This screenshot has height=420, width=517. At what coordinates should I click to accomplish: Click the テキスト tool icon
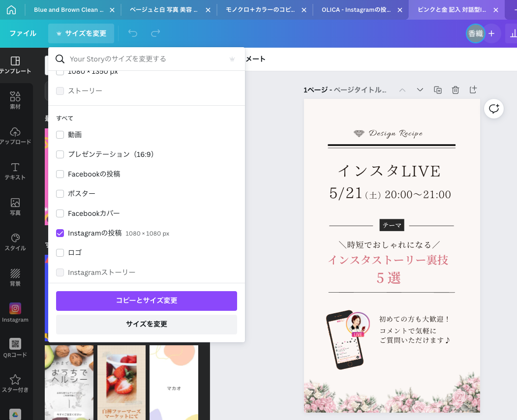coord(15,171)
